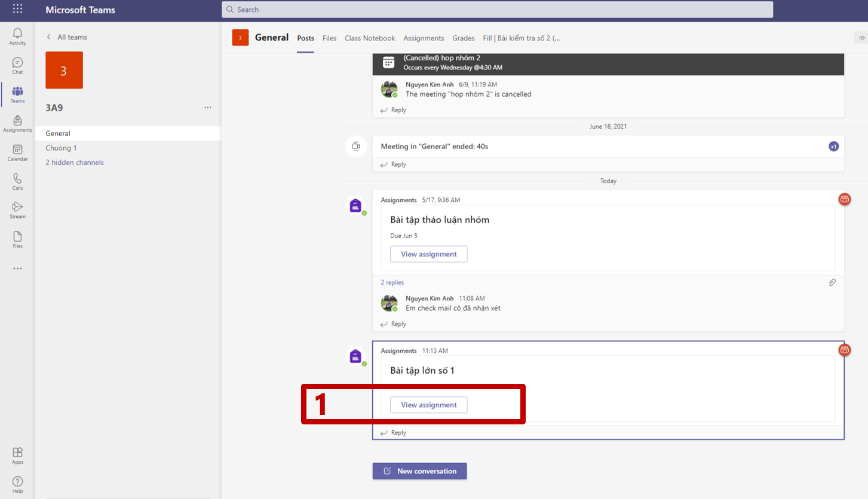Open the Calendar icon in sidebar
The height and width of the screenshot is (499, 868).
(x=17, y=152)
